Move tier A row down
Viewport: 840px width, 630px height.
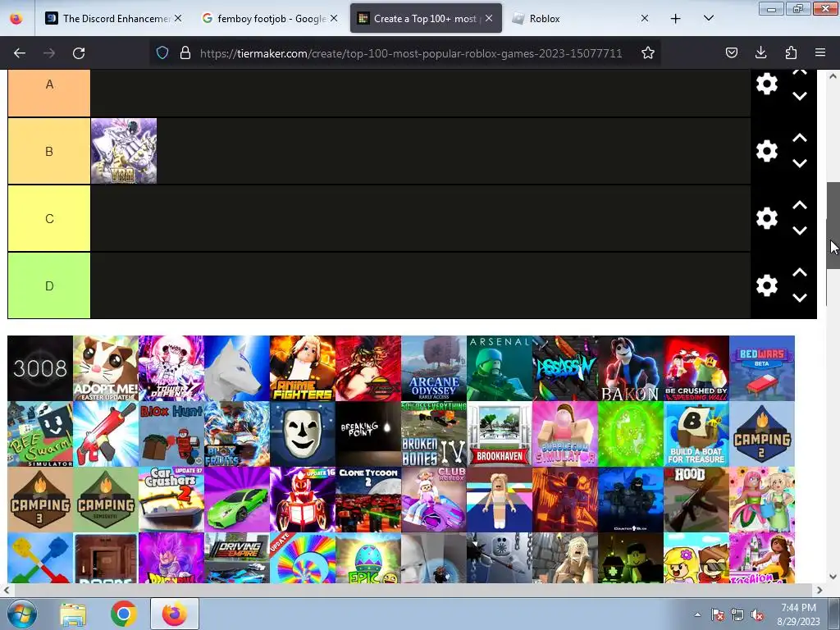pos(800,97)
